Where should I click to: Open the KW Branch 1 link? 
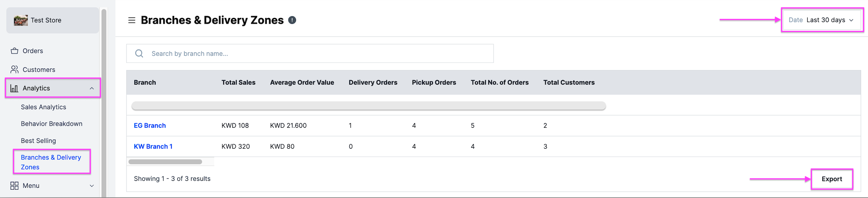153,146
